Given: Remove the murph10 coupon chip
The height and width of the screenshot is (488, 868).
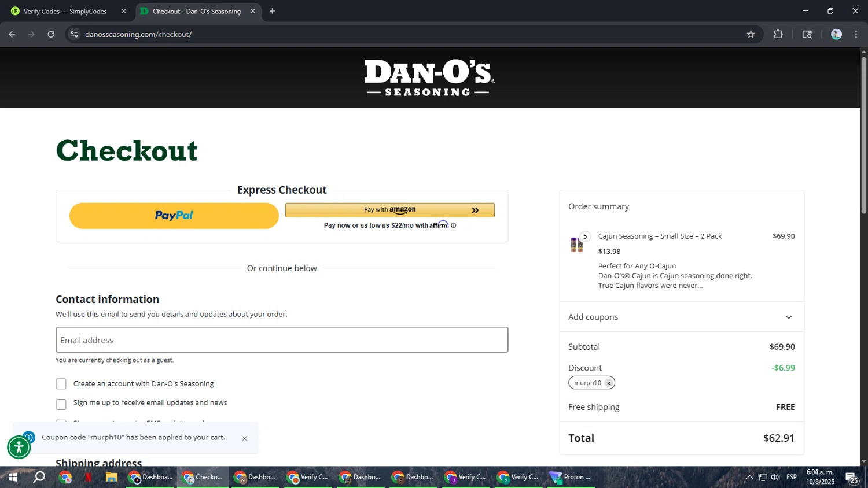Looking at the screenshot, I should click(608, 383).
